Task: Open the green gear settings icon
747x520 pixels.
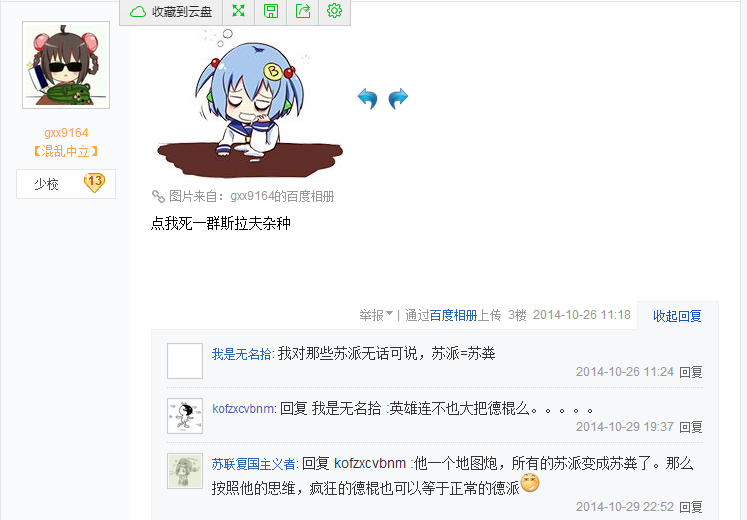Action: coord(334,11)
